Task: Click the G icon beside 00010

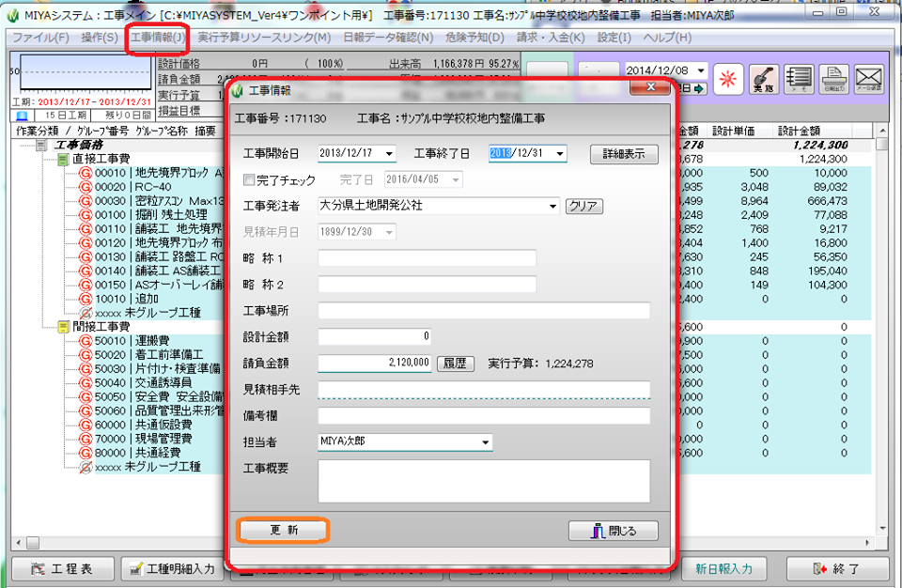Action: coord(86,173)
